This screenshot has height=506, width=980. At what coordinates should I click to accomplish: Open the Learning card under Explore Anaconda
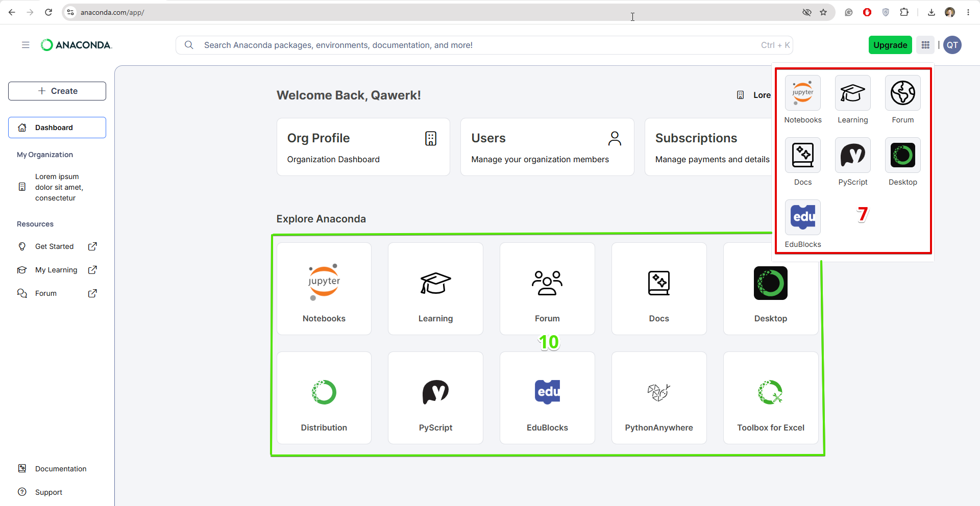[435, 289]
